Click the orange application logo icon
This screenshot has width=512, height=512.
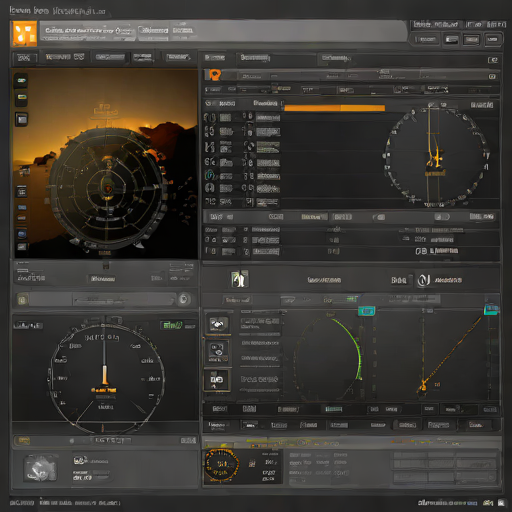(x=25, y=34)
